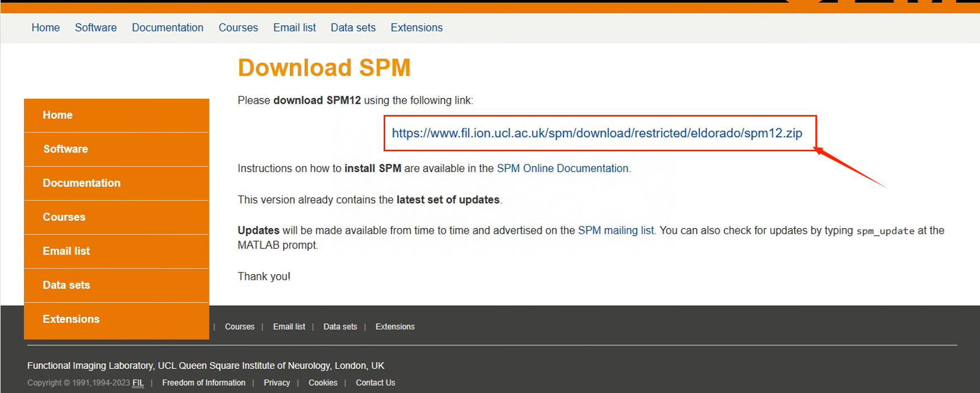Select Home in the orange sidebar
Image resolution: width=980 pixels, height=393 pixels.
(116, 115)
